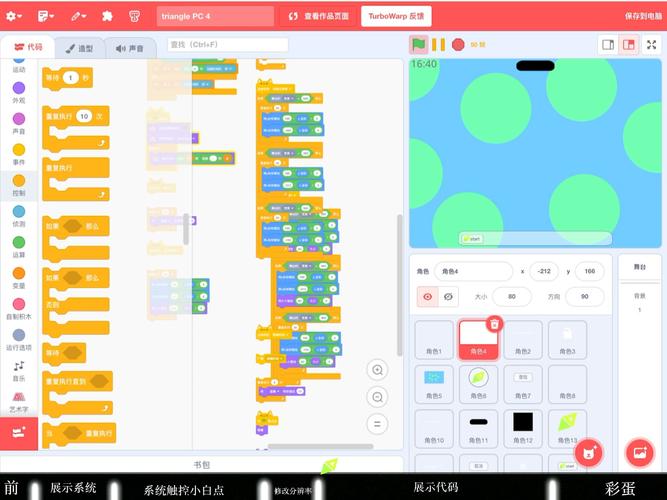667x500 pixels.
Task: Focus the block search field (Ctrl+F)
Action: [x=228, y=44]
